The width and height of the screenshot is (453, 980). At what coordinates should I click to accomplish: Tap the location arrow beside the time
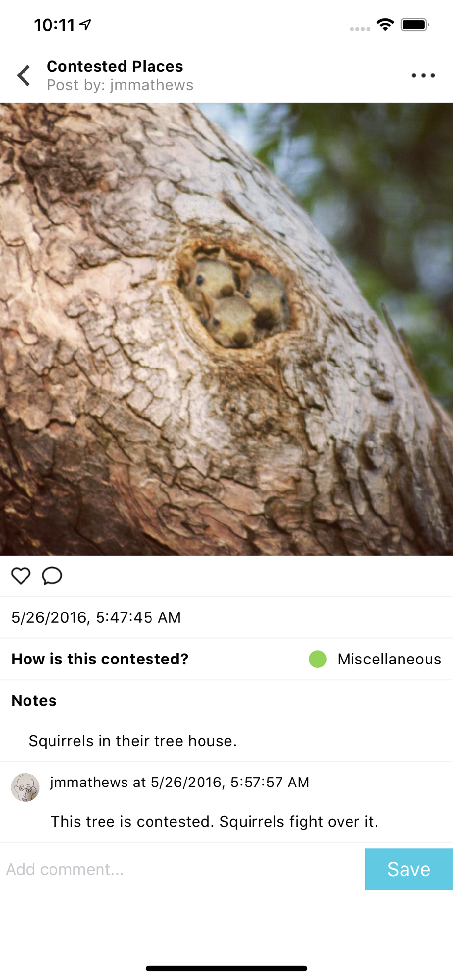pos(85,24)
